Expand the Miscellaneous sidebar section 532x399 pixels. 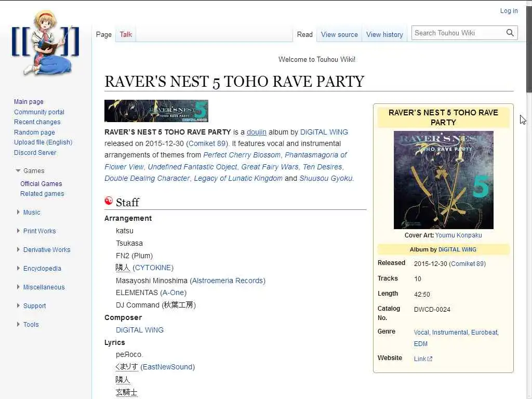coord(18,287)
